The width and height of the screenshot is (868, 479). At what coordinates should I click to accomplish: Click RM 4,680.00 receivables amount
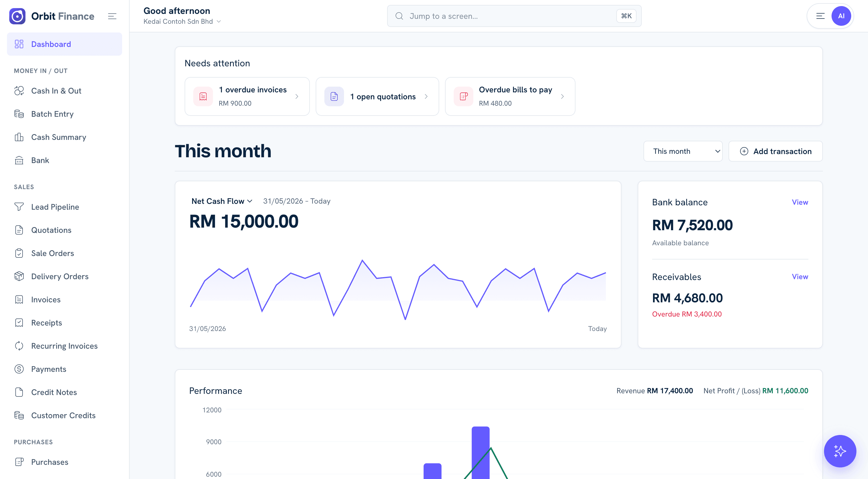[x=687, y=298]
